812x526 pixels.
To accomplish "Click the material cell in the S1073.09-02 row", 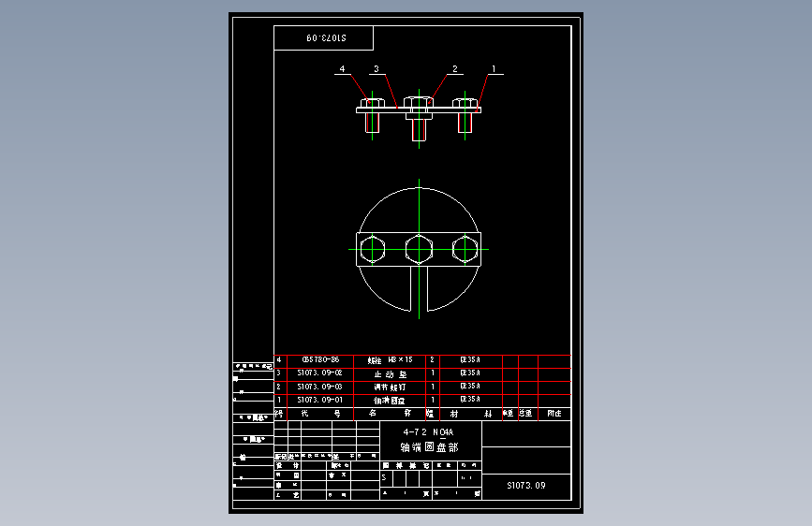I will coord(470,373).
